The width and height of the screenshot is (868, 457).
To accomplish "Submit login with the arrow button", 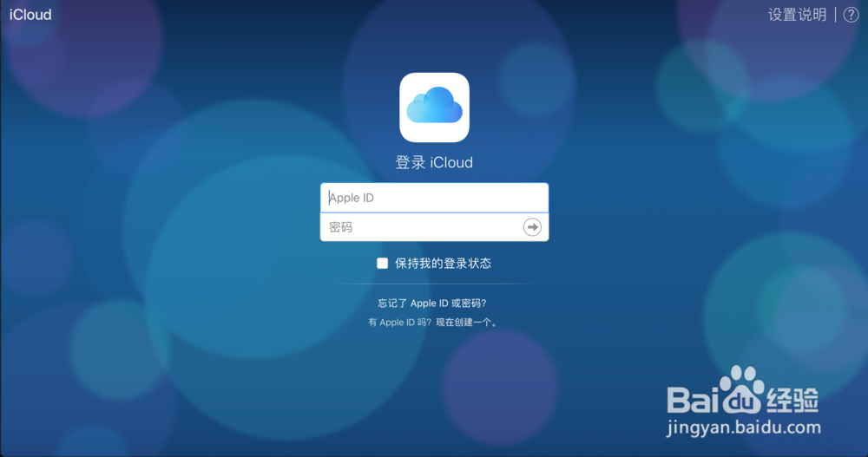I will click(x=532, y=227).
